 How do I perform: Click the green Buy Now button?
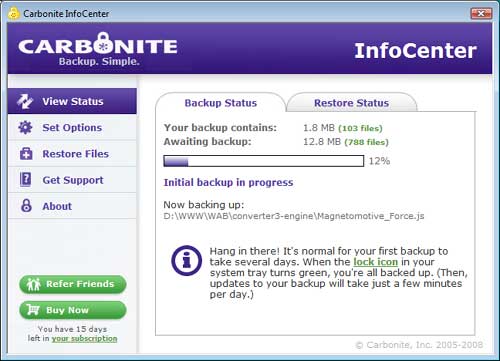pos(73,310)
